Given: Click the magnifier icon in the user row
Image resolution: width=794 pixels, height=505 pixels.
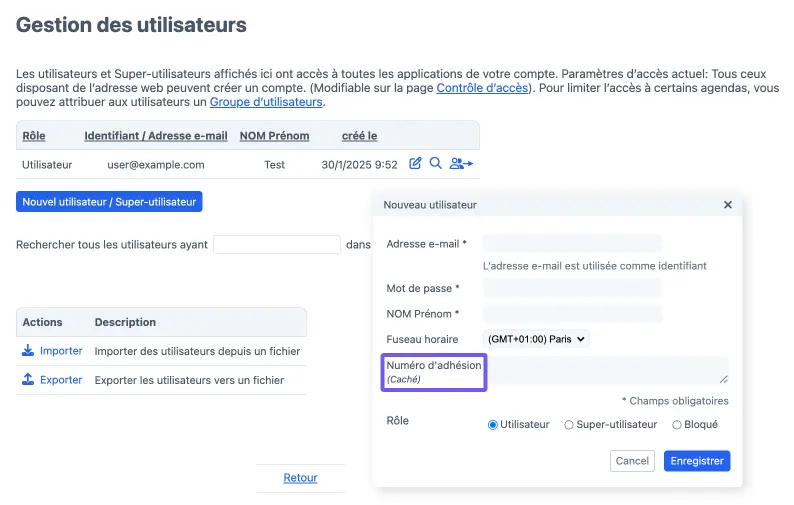Looking at the screenshot, I should [x=435, y=164].
